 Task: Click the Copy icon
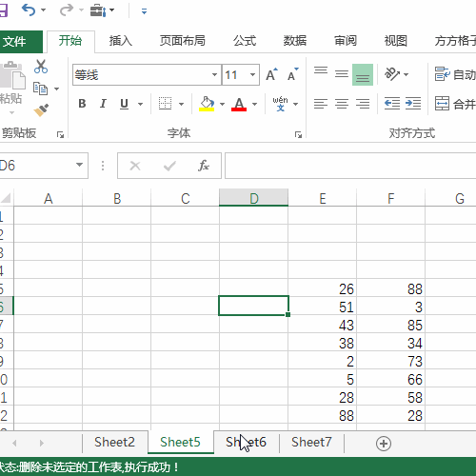pos(40,89)
